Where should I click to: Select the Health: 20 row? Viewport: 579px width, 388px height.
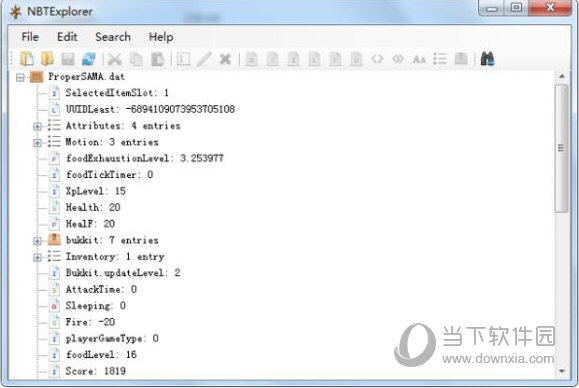93,207
